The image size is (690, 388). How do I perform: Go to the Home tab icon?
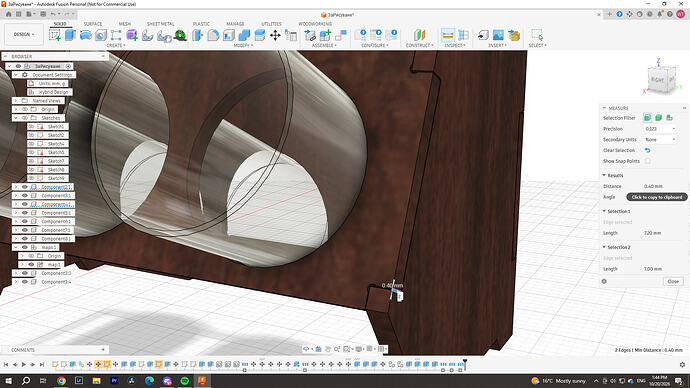[x=8, y=14]
